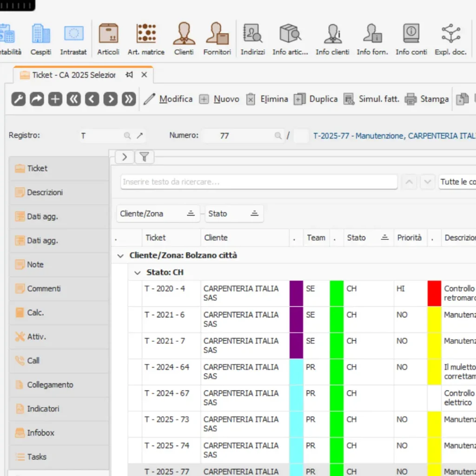This screenshot has width=476, height=476.
Task: Collapse the Cliente/Zona: Bolzano città group
Action: click(x=120, y=256)
